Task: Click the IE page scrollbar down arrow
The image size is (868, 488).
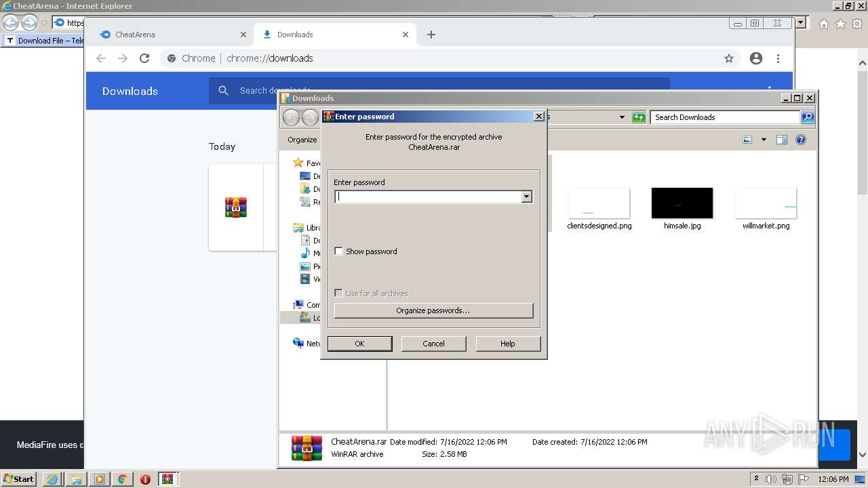Action: point(863,455)
